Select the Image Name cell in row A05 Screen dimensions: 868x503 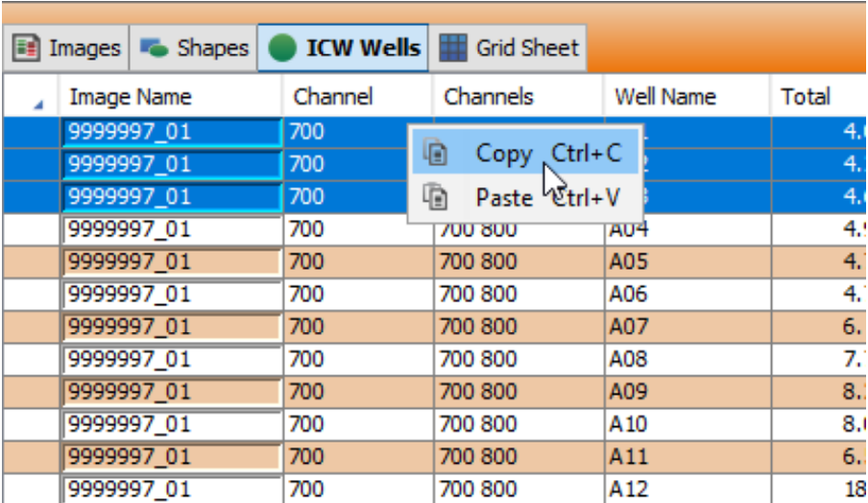click(172, 262)
